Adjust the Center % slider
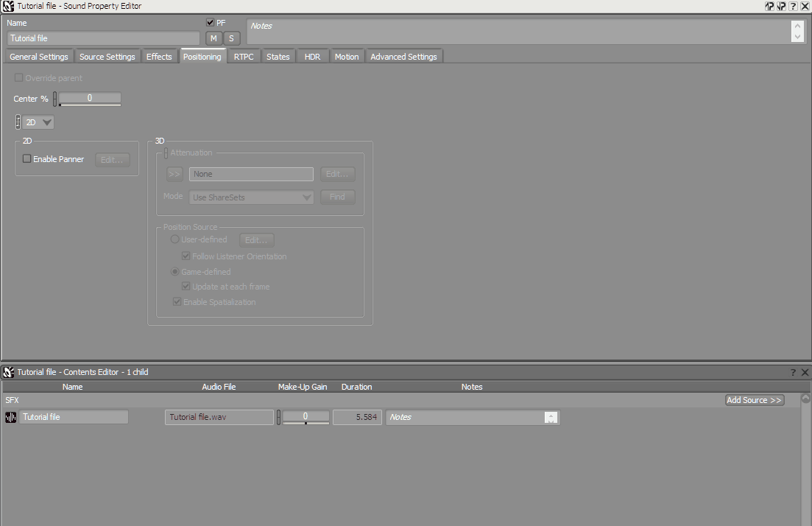Image resolution: width=812 pixels, height=526 pixels. (x=89, y=97)
